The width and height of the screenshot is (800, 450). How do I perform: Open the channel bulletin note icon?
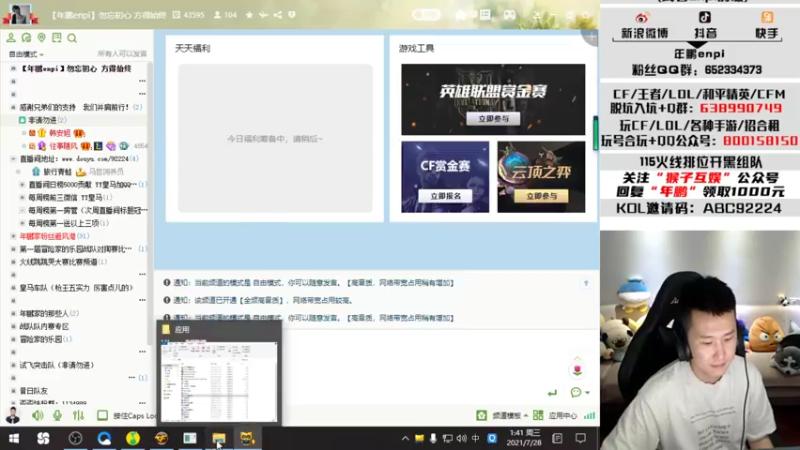coord(57,38)
